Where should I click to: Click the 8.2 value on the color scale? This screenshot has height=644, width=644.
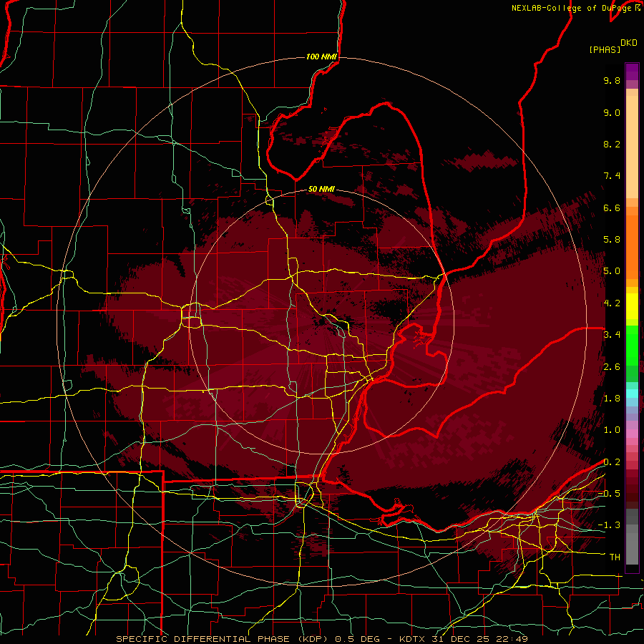click(x=612, y=144)
